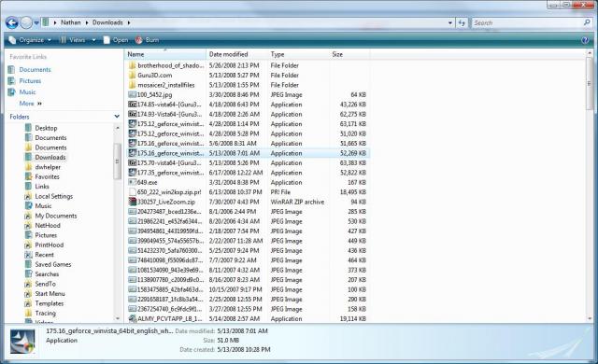Viewport: 598px width, 364px height.
Task: Sort by the Type column header
Action: pos(298,54)
